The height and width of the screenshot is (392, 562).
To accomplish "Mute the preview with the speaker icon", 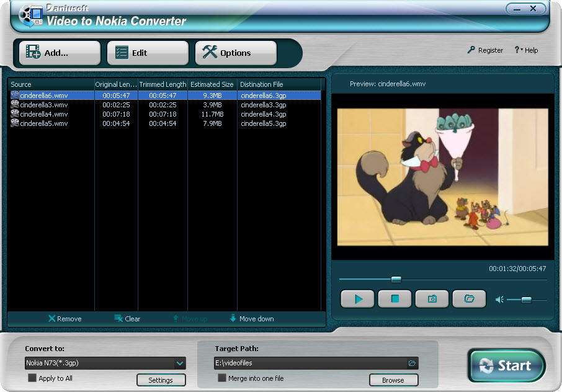I will click(499, 300).
